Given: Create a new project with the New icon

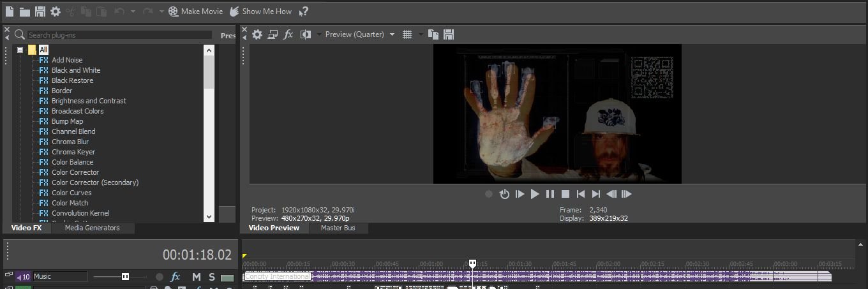Looking at the screenshot, I should coord(10,11).
